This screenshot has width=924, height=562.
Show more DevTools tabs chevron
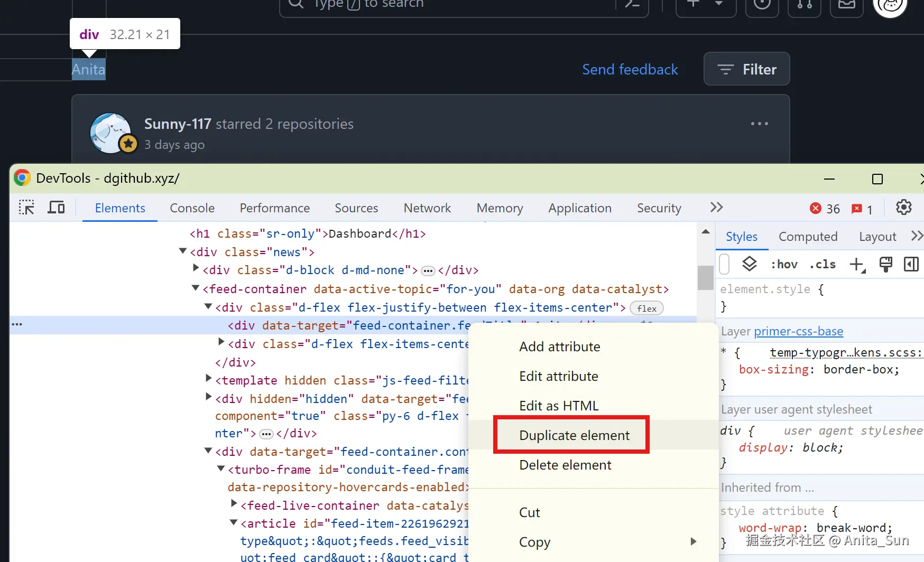[x=716, y=208]
